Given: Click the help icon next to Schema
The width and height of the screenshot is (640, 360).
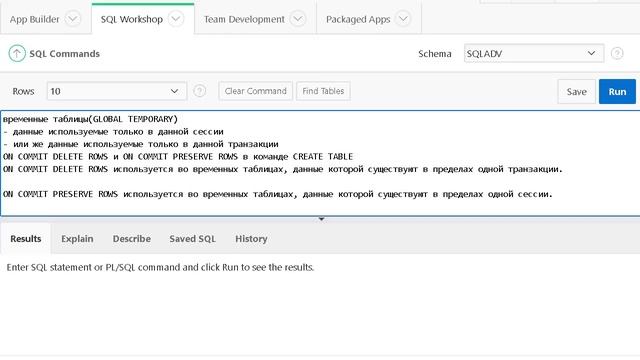Looking at the screenshot, I should tap(617, 53).
